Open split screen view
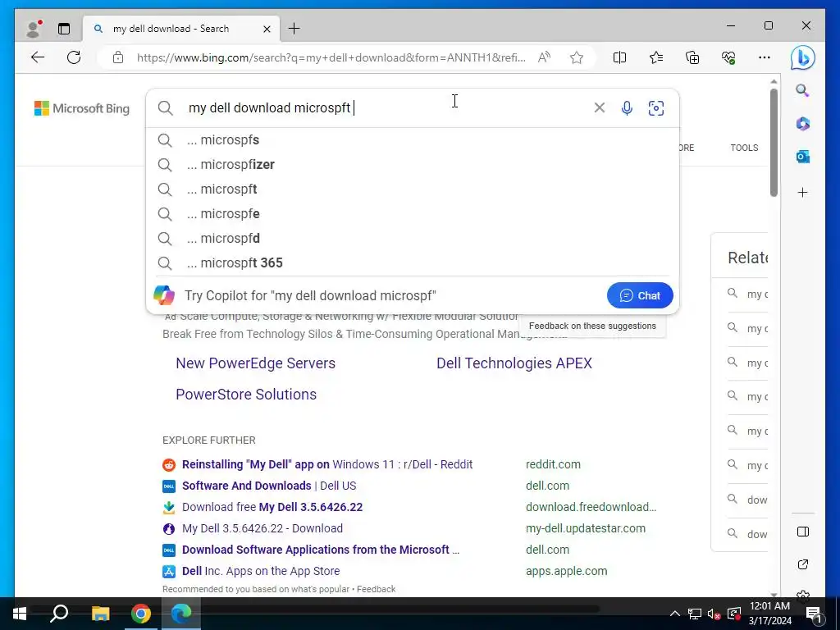840x630 pixels. (619, 57)
